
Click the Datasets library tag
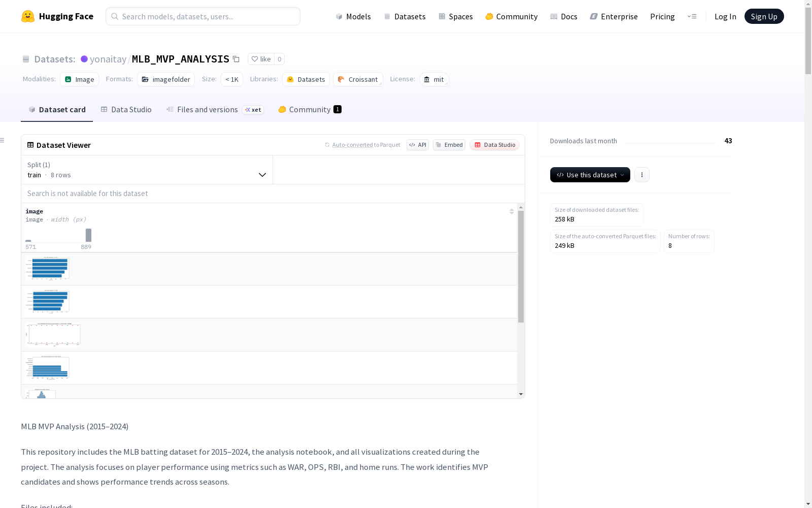(x=306, y=79)
